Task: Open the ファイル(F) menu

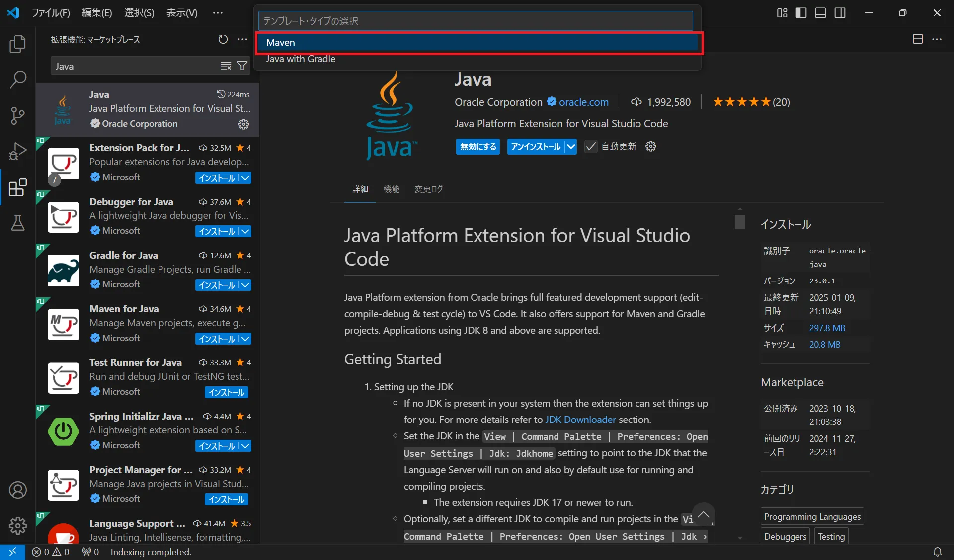Action: [x=51, y=13]
